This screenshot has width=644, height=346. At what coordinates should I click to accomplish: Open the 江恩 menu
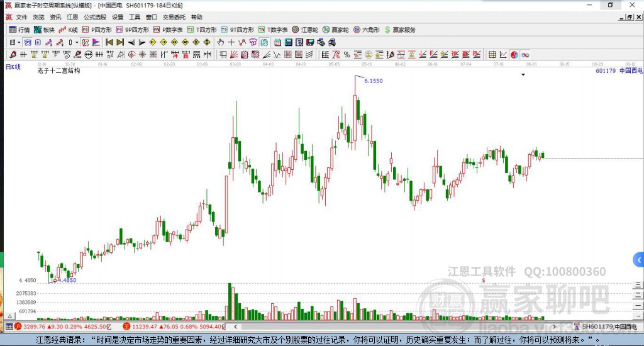[x=72, y=17]
